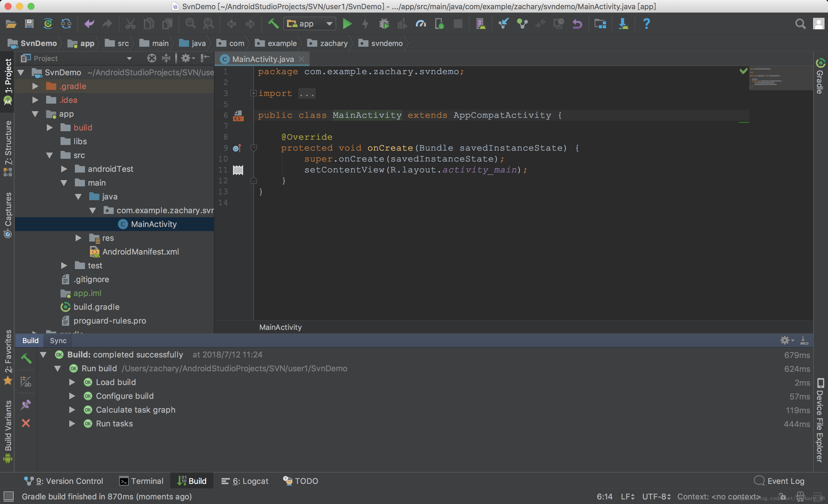The width and height of the screenshot is (828, 504).
Task: Switch to the Sync tab
Action: click(x=58, y=340)
